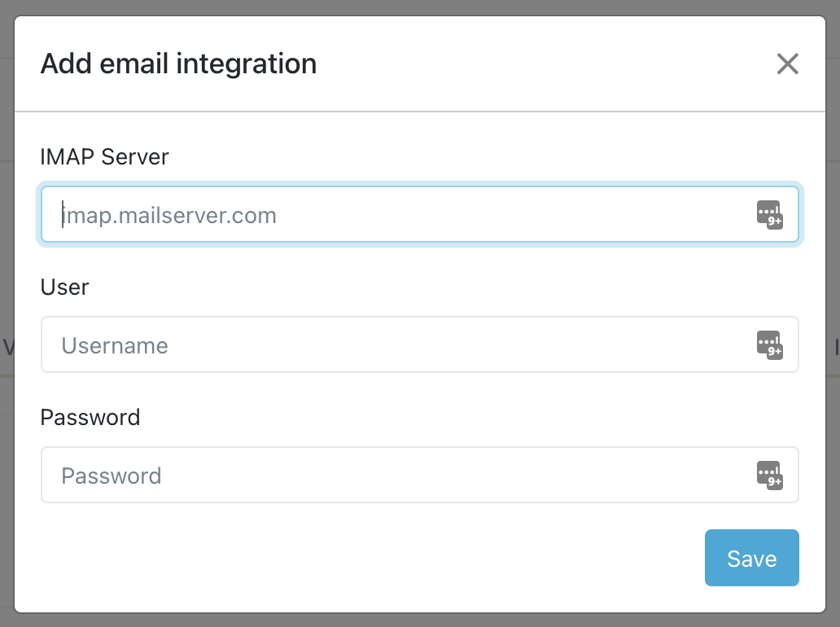
Task: Open password manager icon in User field
Action: [x=769, y=345]
